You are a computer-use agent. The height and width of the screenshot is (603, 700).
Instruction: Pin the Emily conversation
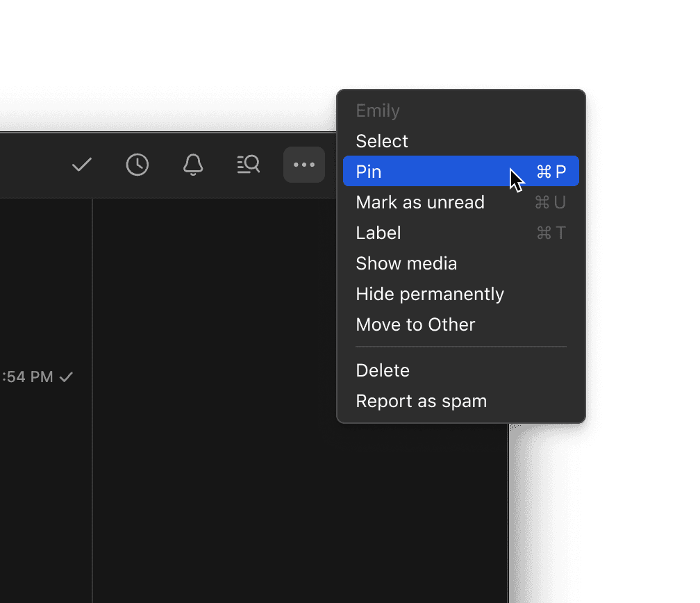tap(417, 172)
